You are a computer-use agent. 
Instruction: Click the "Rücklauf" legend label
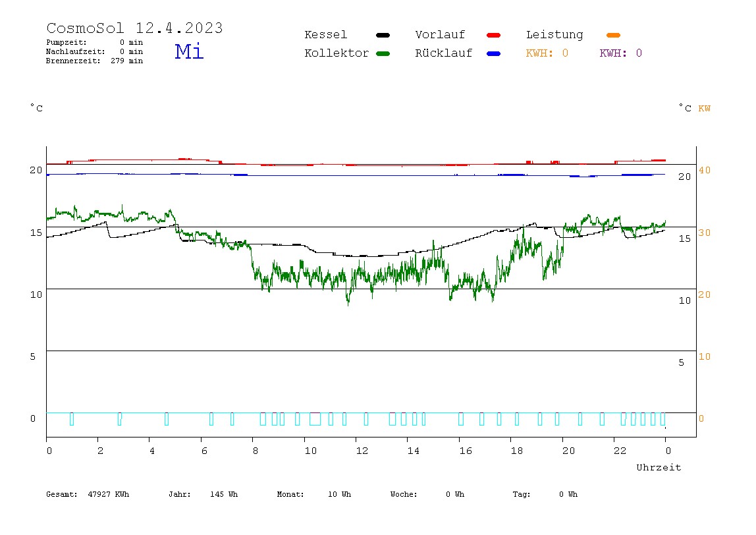pyautogui.click(x=444, y=53)
